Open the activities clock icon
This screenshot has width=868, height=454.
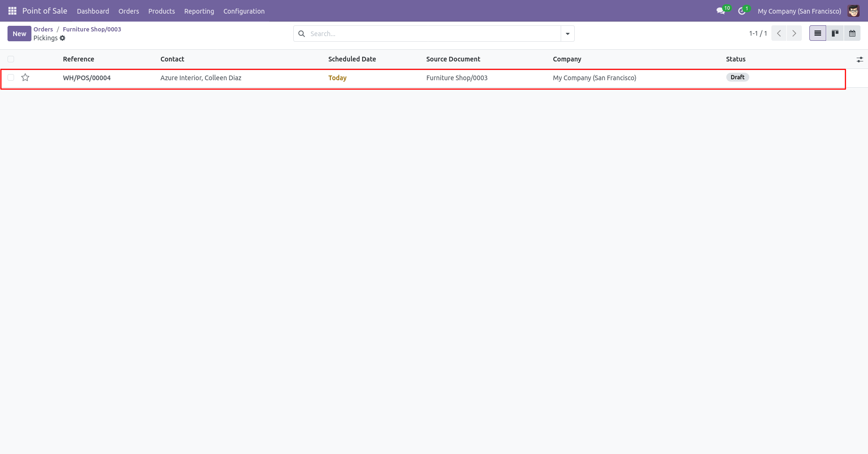(742, 11)
